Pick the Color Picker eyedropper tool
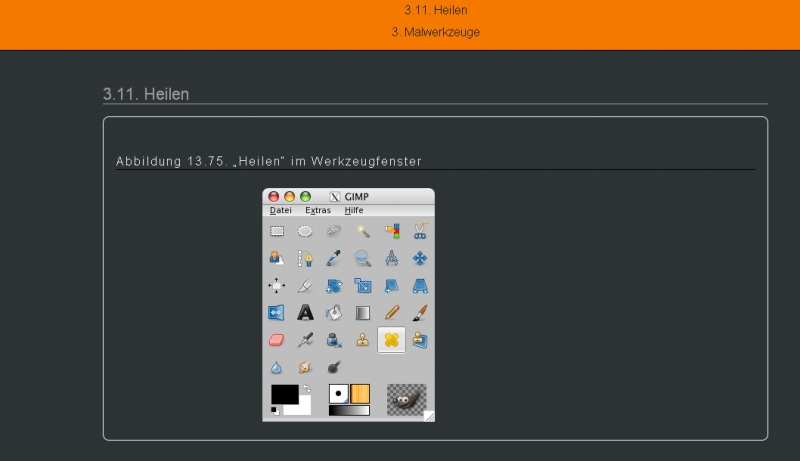Image resolution: width=800 pixels, height=461 pixels. (x=334, y=259)
